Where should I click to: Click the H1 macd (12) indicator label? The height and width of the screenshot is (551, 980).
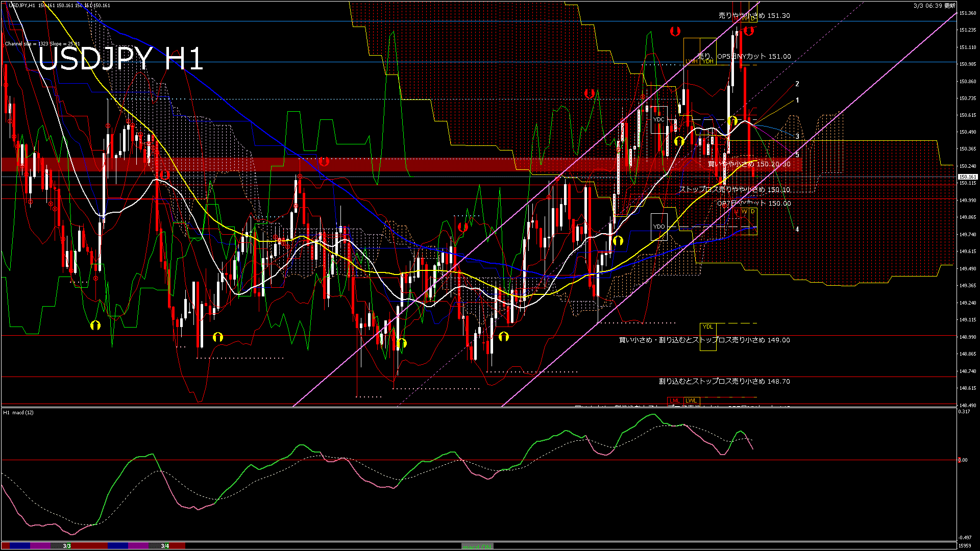click(18, 412)
